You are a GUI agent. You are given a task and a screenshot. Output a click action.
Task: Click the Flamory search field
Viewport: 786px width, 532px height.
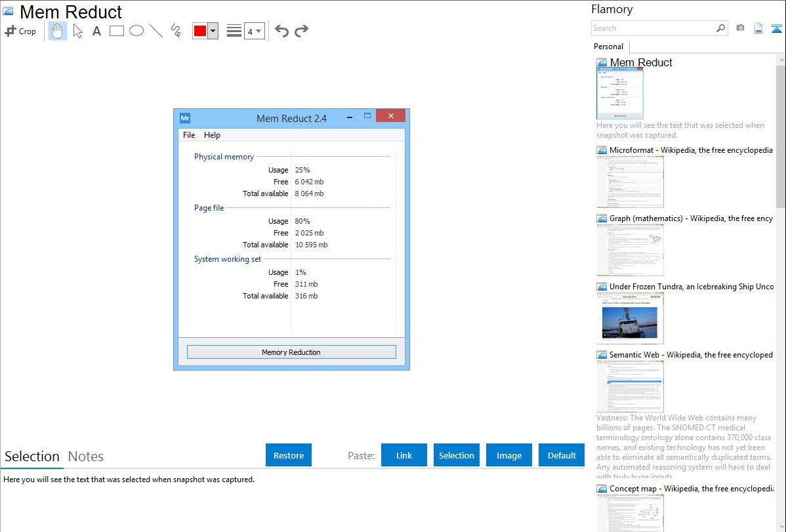[653, 28]
